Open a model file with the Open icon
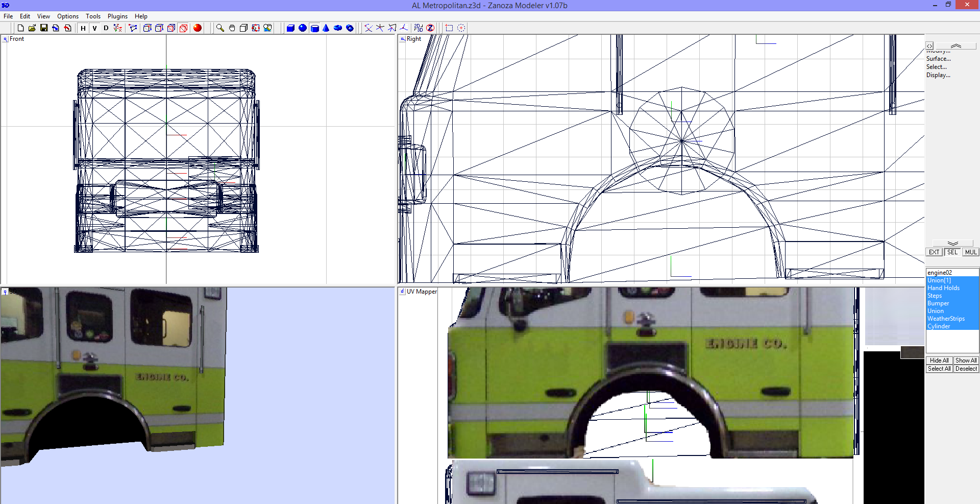 [32, 28]
